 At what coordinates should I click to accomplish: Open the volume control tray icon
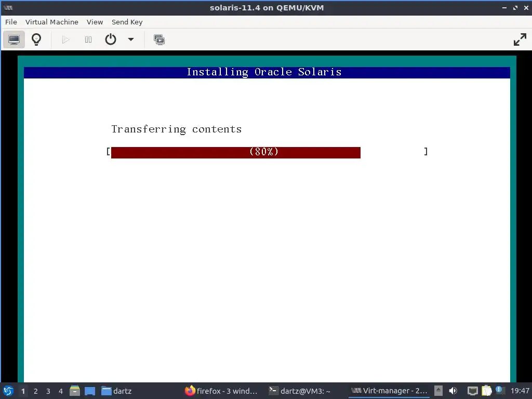tap(453, 391)
